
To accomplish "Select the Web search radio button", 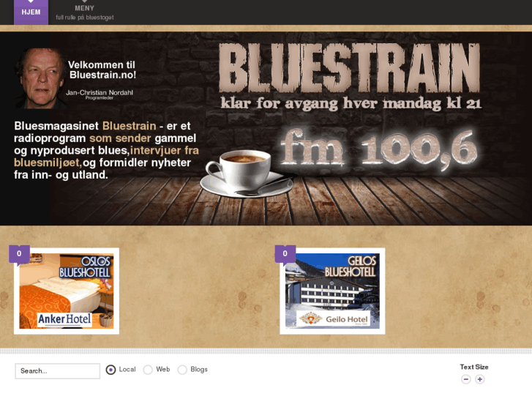I will click(x=148, y=370).
